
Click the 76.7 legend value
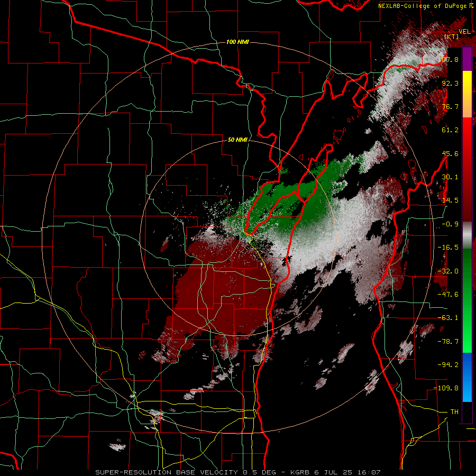point(450,106)
